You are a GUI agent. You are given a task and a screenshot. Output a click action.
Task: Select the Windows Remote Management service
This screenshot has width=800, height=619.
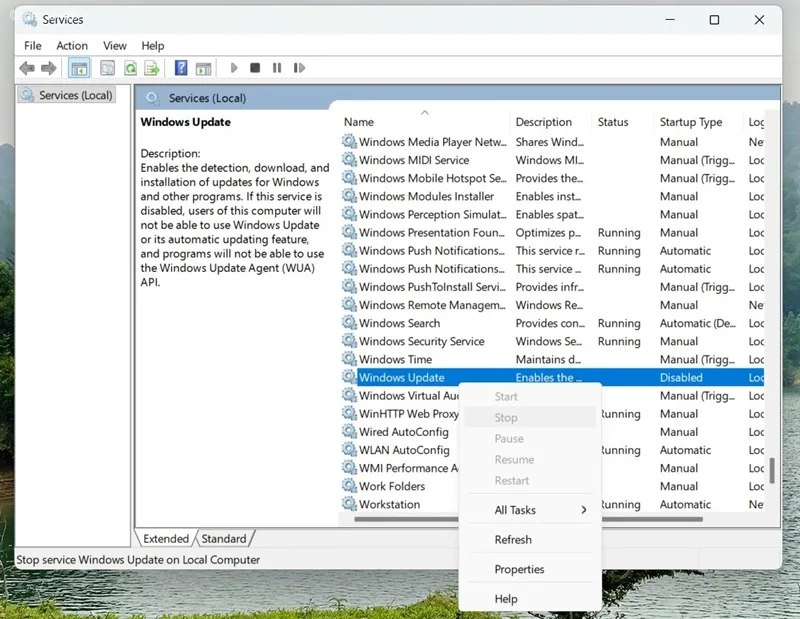point(553,305)
